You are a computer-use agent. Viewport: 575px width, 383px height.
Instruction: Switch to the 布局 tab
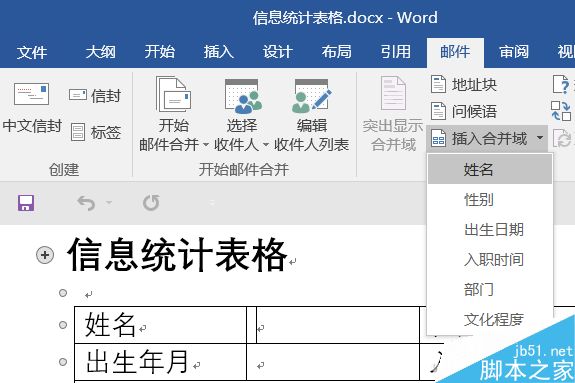pyautogui.click(x=337, y=52)
